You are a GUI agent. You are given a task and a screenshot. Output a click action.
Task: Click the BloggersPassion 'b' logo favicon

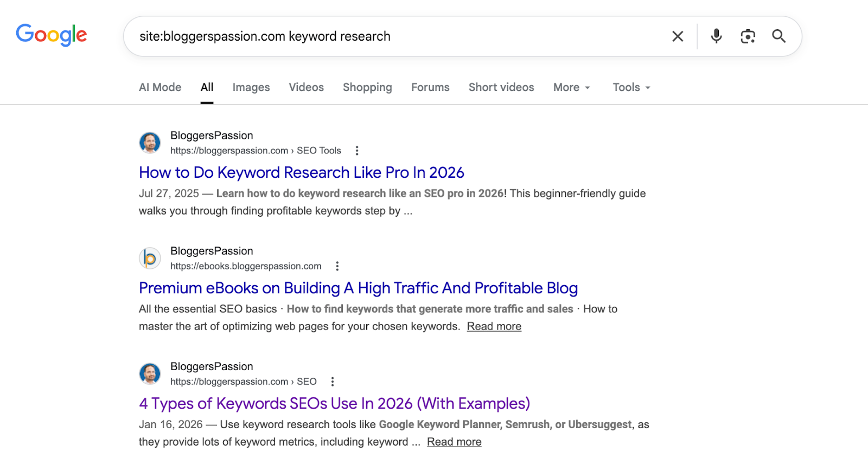tap(150, 259)
